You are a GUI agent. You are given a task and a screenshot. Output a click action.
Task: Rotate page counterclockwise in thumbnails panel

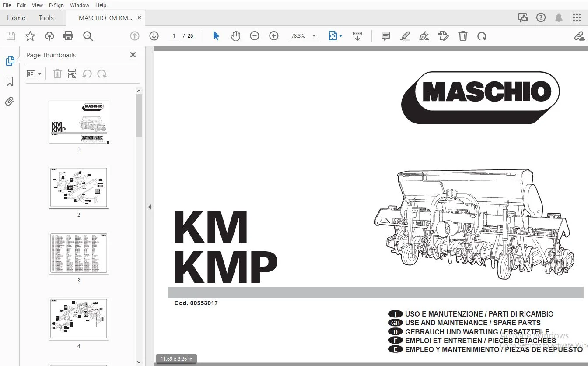tap(87, 74)
